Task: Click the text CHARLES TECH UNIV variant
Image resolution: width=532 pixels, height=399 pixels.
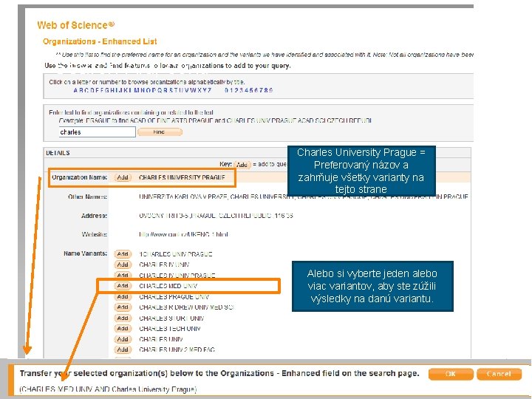Action: coord(170,328)
